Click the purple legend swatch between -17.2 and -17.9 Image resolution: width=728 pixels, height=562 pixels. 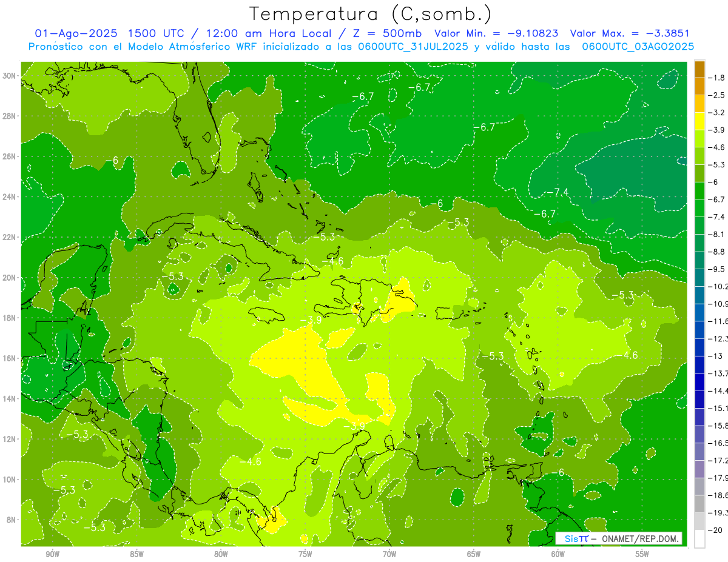[699, 469]
